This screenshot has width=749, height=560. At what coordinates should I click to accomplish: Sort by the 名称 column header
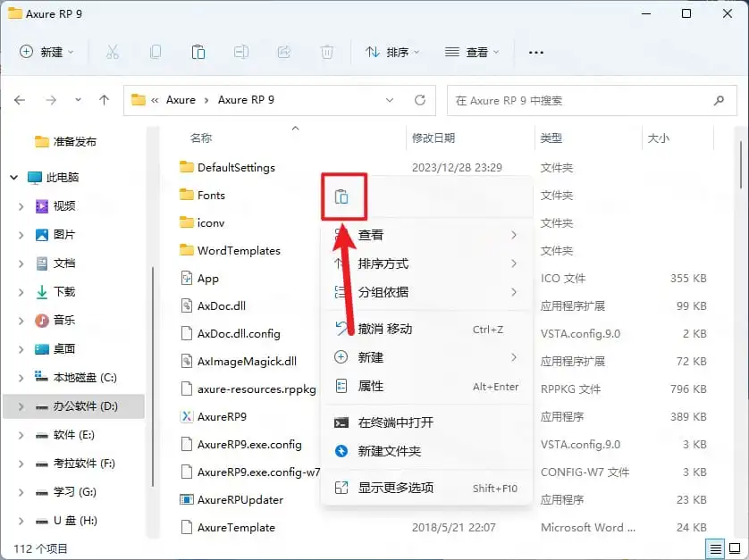[201, 138]
